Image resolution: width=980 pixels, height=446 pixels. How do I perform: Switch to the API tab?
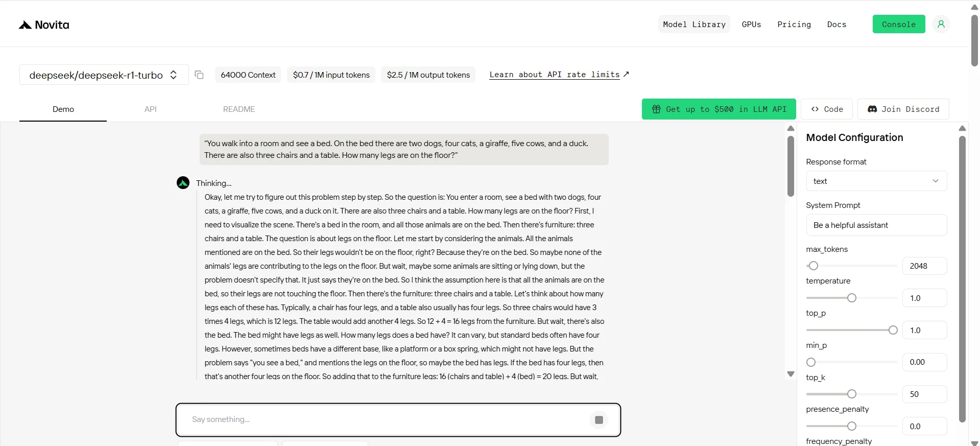(150, 109)
